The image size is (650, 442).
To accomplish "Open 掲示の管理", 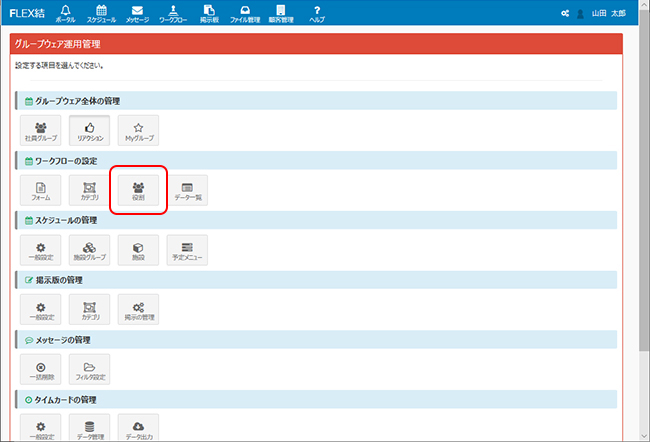I will [138, 310].
